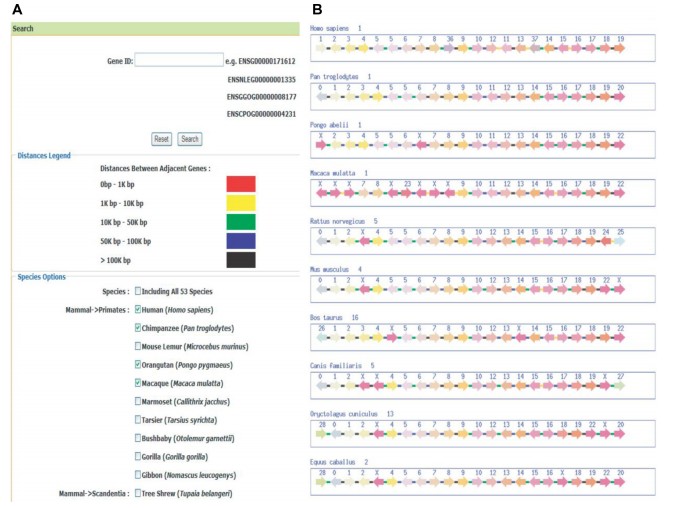Click gene arrow 36 in Homo sapiens row
Image resolution: width=677 pixels, height=508 pixels.
pos(449,46)
